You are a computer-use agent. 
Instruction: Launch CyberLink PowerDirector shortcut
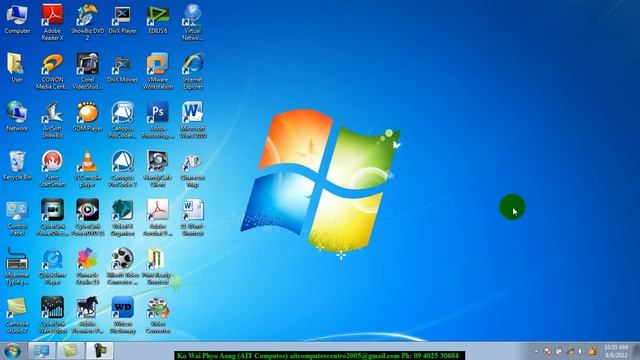[x=52, y=218]
